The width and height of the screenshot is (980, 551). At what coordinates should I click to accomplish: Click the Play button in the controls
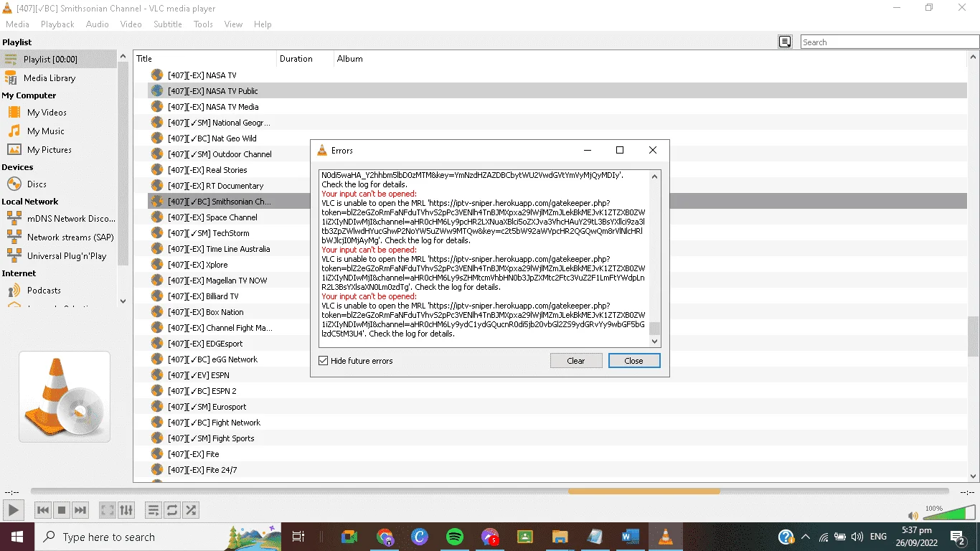click(x=14, y=510)
